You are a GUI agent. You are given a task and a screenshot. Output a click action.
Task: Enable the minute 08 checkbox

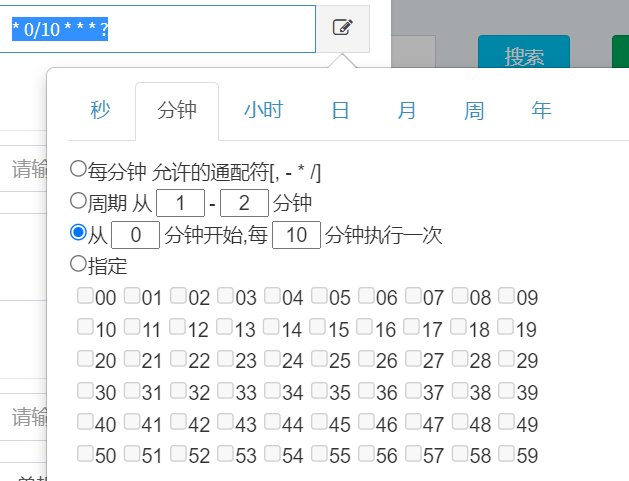(x=460, y=296)
